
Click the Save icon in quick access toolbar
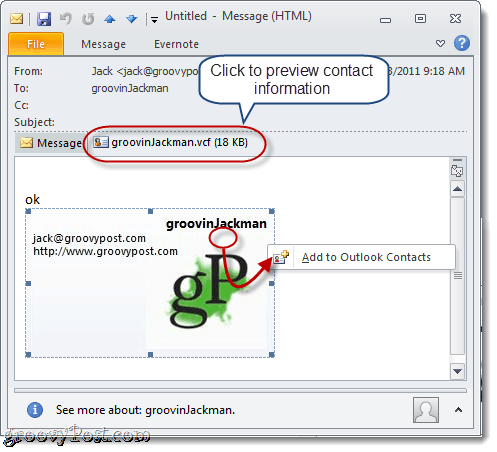coord(44,19)
